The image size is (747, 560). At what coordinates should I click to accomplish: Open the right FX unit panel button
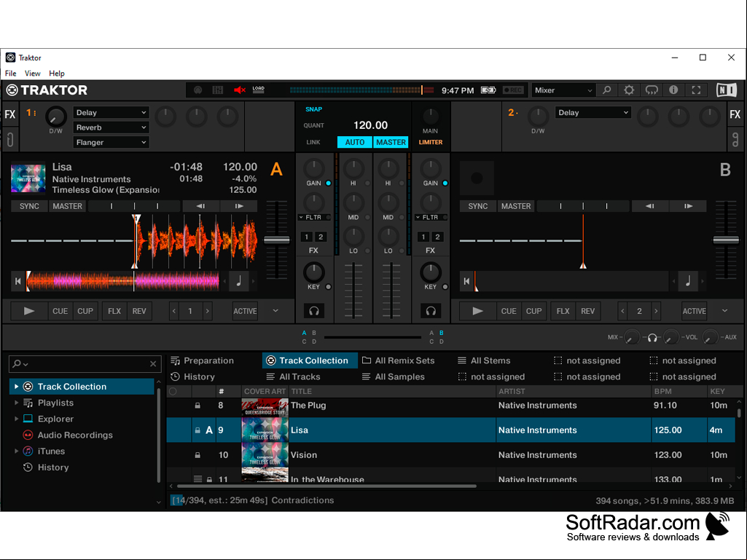(735, 114)
